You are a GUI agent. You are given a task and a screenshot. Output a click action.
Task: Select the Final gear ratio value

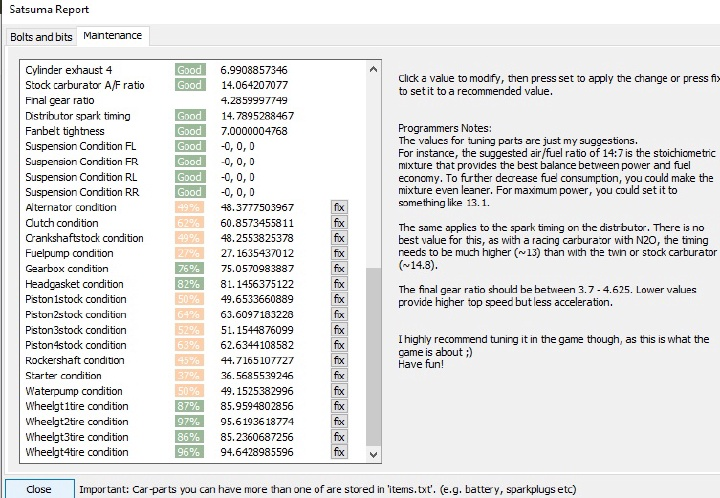tap(254, 100)
